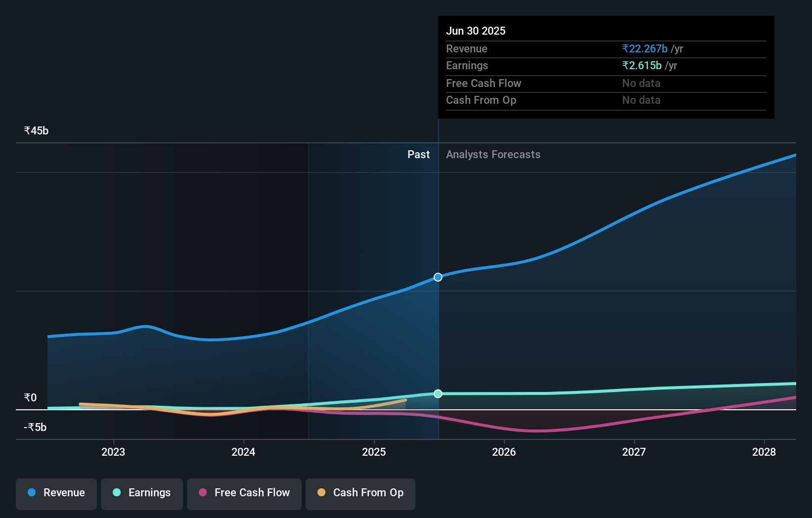The height and width of the screenshot is (518, 812).
Task: Select the Earnings data point marker on the chart
Action: point(437,393)
